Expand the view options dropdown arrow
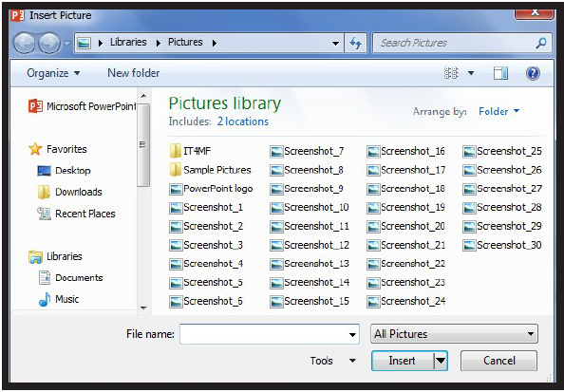The width and height of the screenshot is (564, 392). click(471, 73)
